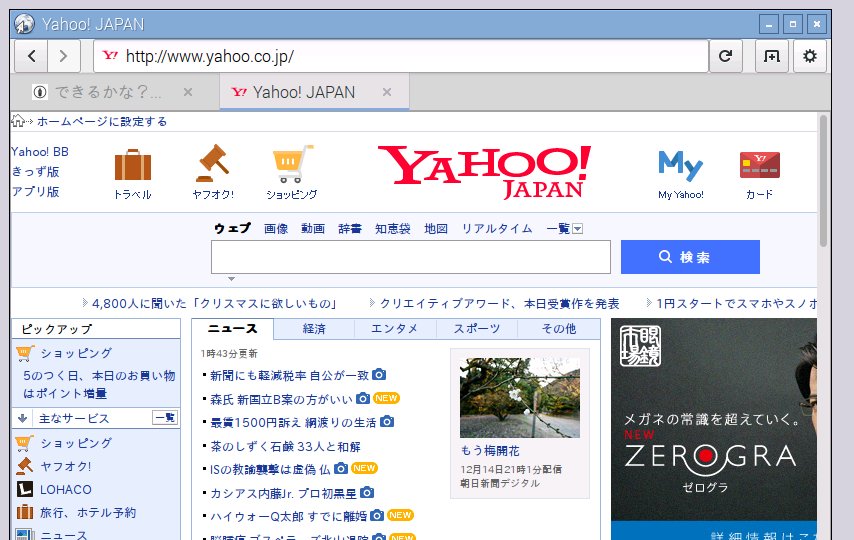The height and width of the screenshot is (540, 854).
Task: Click the camera icon next to 新聞にも軽減税率
Action: click(x=379, y=374)
